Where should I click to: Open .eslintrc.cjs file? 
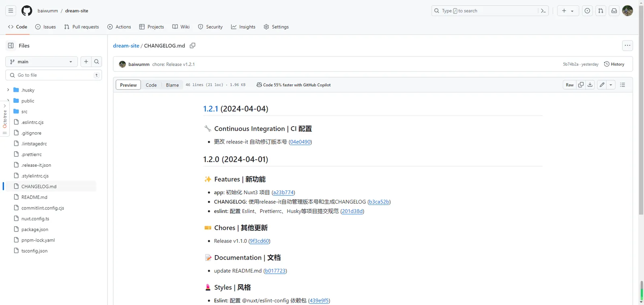point(32,122)
